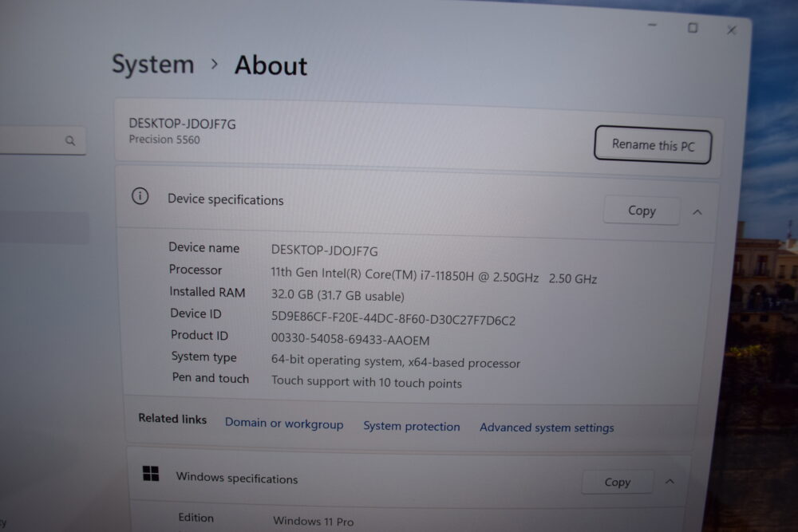798x532 pixels.
Task: Maximize the Settings window
Action: coord(693,27)
